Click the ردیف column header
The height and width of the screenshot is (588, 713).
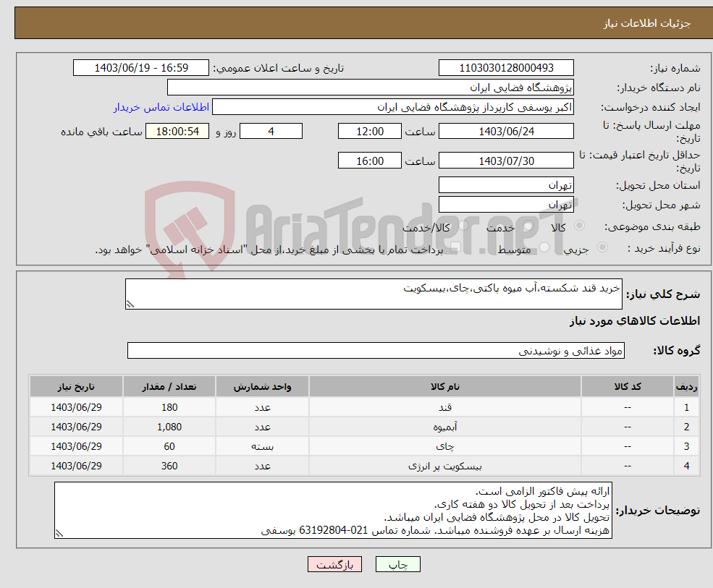686,387
